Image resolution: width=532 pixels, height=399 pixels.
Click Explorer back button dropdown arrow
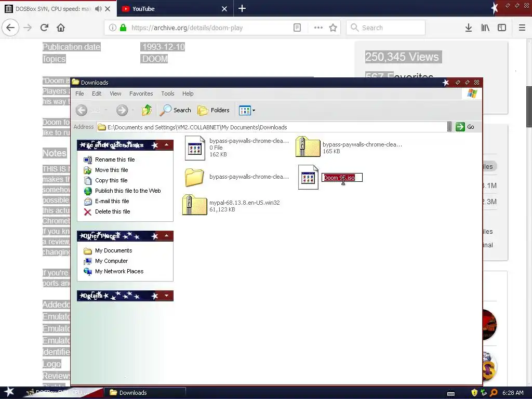coord(106,110)
